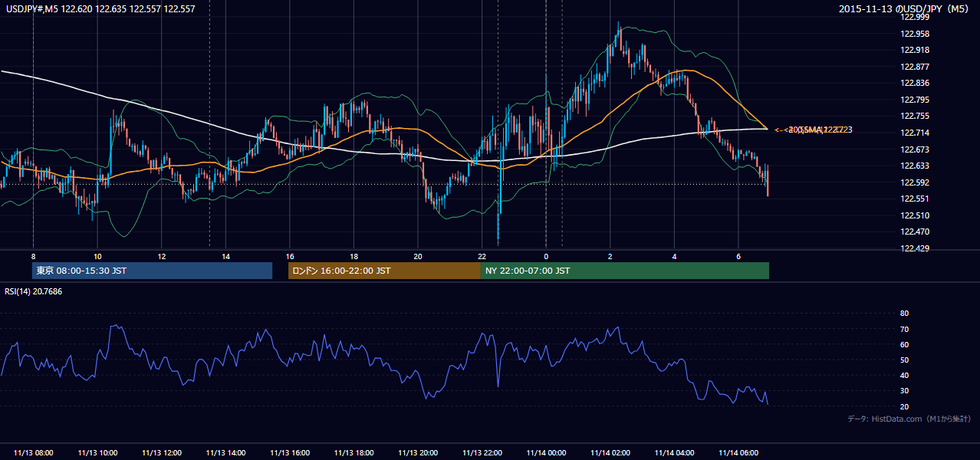Click the USDJPY#,M5 symbol header text
This screenshot has width=980, height=460.
tap(100, 9)
